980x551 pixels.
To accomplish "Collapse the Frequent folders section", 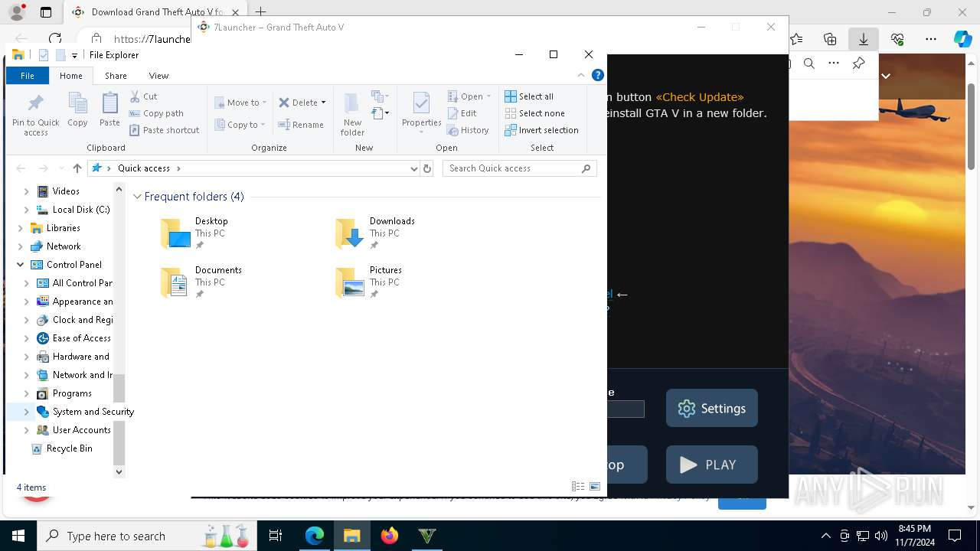I will [x=137, y=197].
